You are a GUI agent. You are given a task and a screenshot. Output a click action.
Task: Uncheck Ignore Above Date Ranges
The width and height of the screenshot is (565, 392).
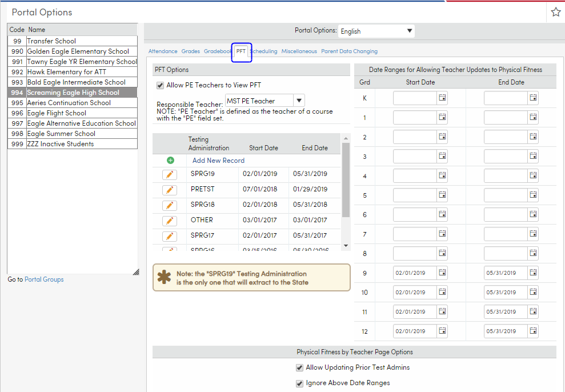tap(299, 383)
